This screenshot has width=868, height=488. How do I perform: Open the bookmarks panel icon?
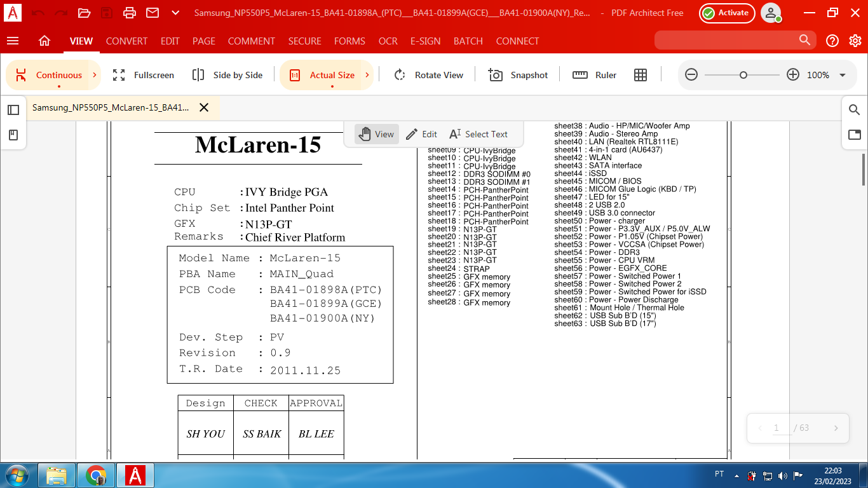pyautogui.click(x=13, y=135)
